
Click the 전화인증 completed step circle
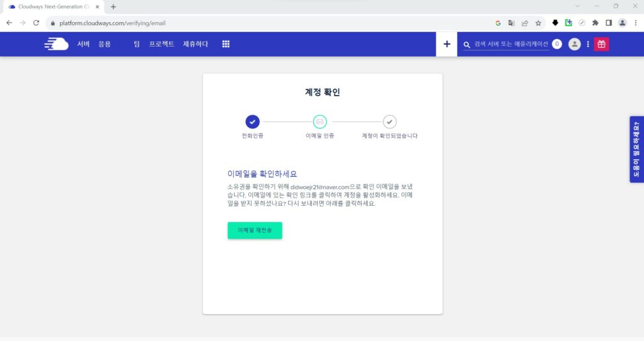click(253, 121)
